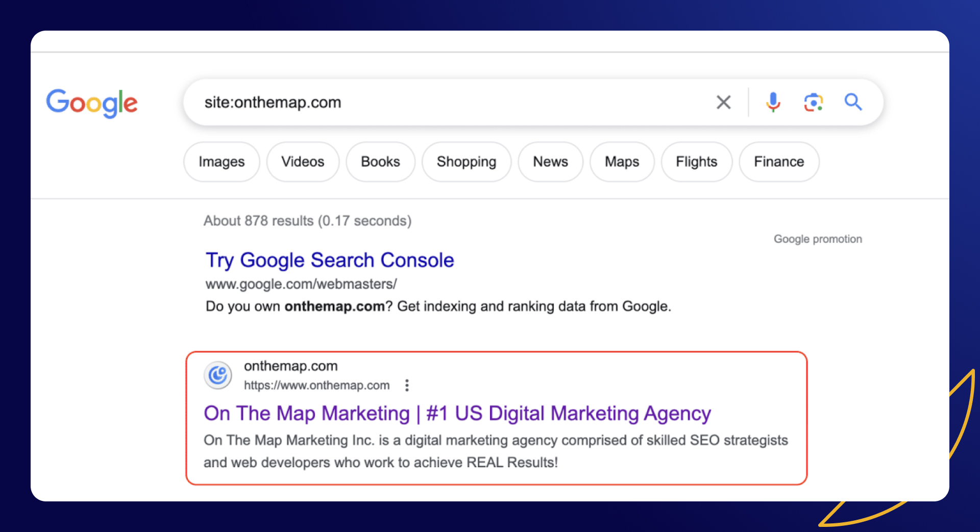Viewport: 980px width, 532px height.
Task: Select the Shopping filter chip
Action: pyautogui.click(x=466, y=162)
